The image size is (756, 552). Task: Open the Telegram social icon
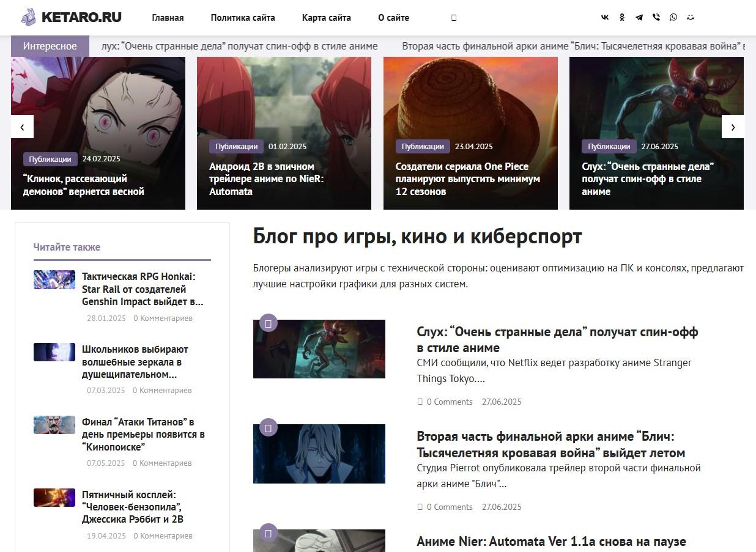pyautogui.click(x=639, y=17)
